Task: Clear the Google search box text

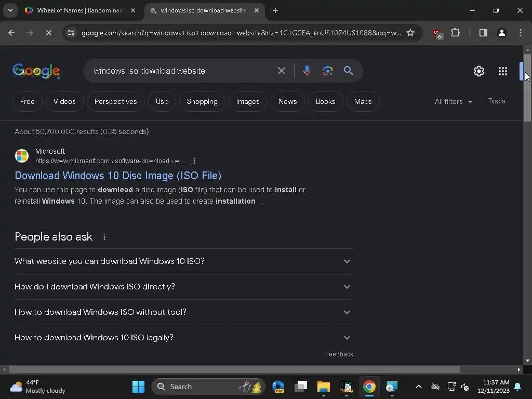Action: point(282,71)
